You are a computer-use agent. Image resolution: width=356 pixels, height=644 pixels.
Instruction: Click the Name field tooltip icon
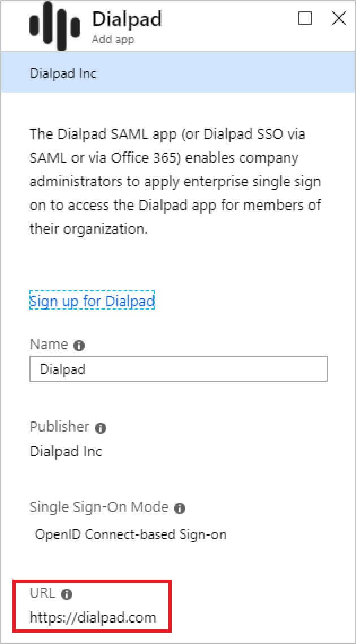pyautogui.click(x=80, y=345)
